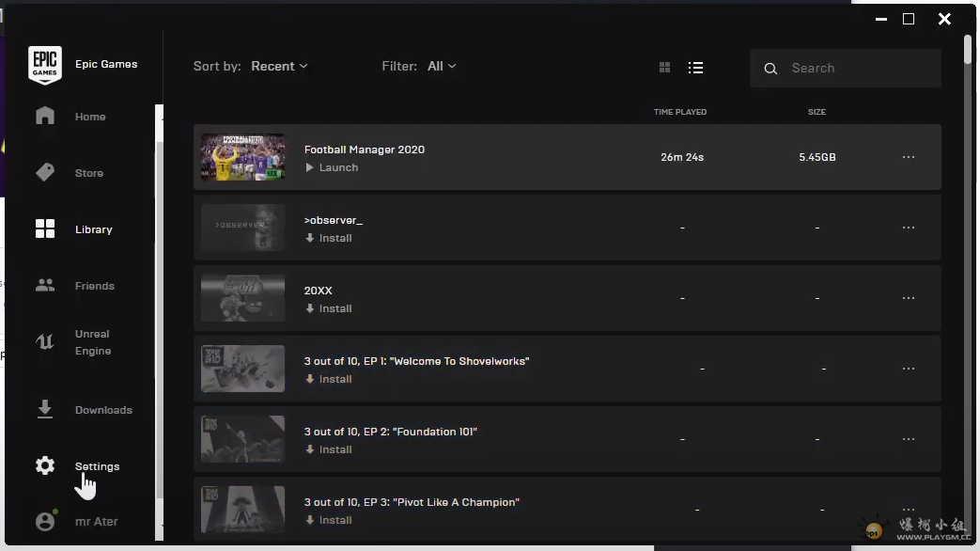This screenshot has width=980, height=551.
Task: Click the Foundation 101 thumbnail
Action: click(x=242, y=439)
